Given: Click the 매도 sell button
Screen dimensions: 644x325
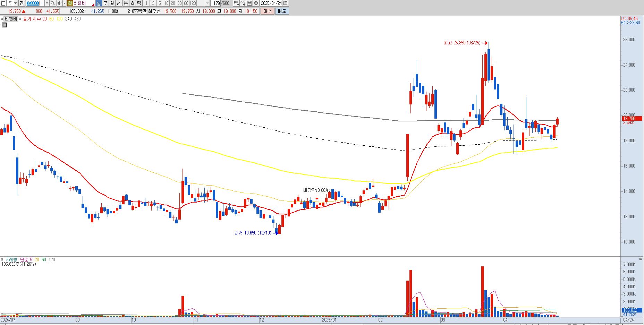Looking at the screenshot, I should tap(282, 11).
